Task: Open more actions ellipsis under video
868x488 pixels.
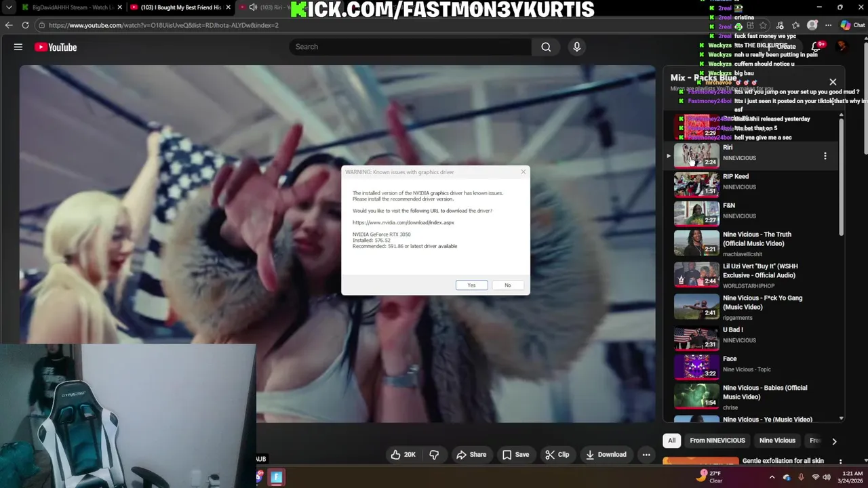Action: pos(646,455)
